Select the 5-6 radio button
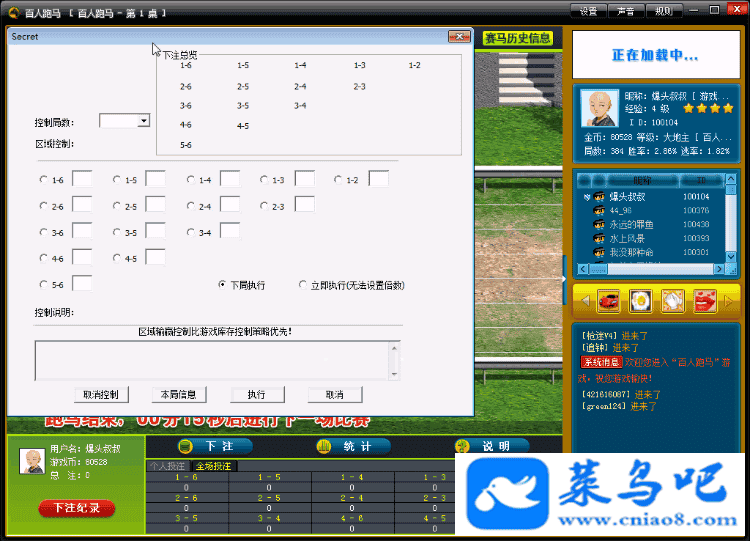The width and height of the screenshot is (750, 541). click(44, 285)
